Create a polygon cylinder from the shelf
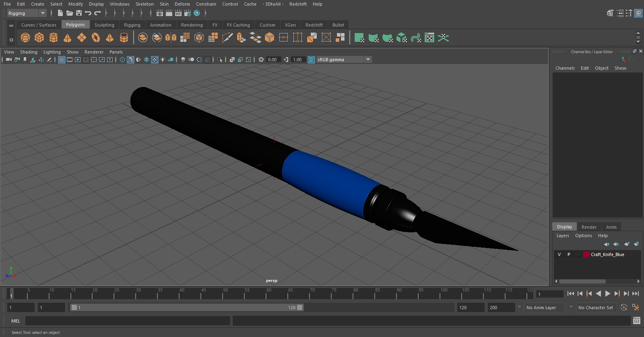 pos(54,38)
